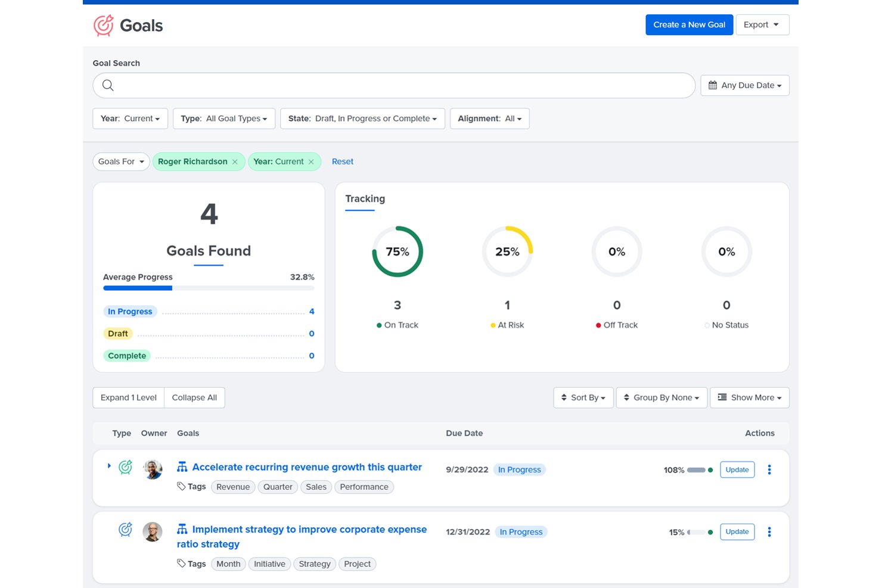Open the Any Due Date dropdown
The width and height of the screenshot is (882, 588).
pyautogui.click(x=745, y=85)
